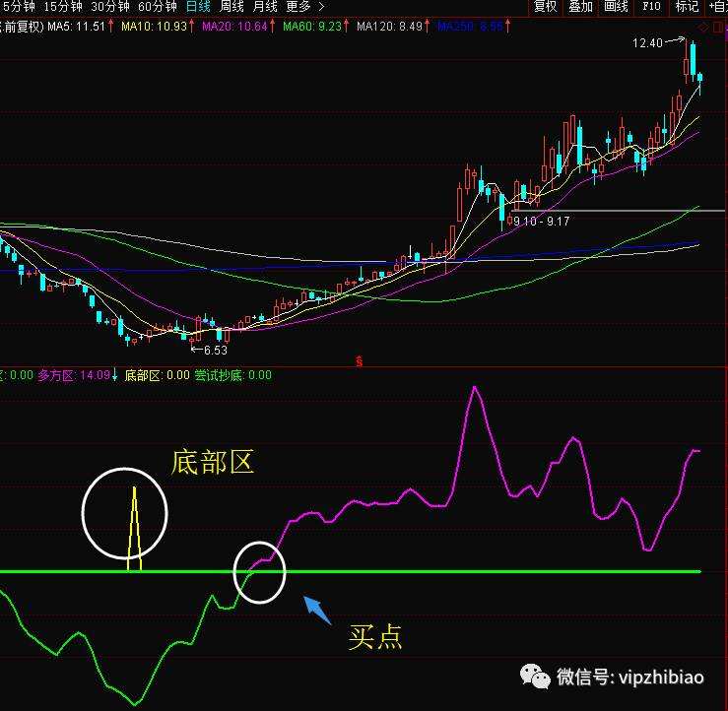
Task: Click the 复权 button
Action: (545, 7)
